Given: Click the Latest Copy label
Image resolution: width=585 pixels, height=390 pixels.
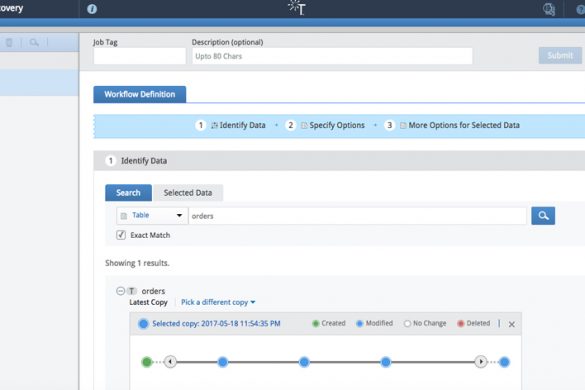Looking at the screenshot, I should click(x=148, y=302).
